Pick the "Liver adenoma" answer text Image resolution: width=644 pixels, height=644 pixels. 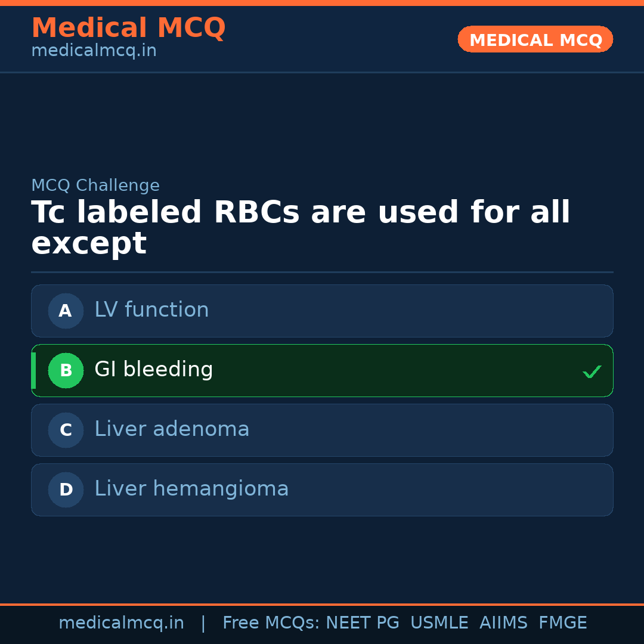tap(172, 429)
